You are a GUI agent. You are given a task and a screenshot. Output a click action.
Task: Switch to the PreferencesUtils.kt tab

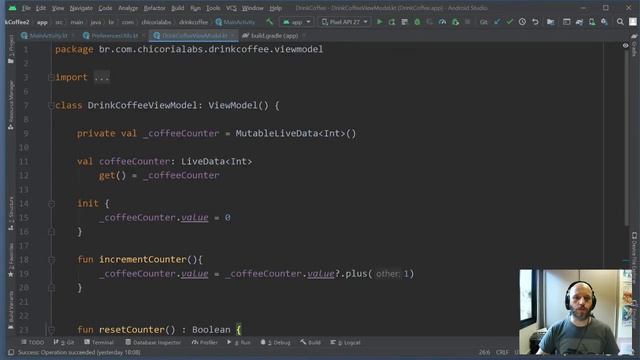114,36
